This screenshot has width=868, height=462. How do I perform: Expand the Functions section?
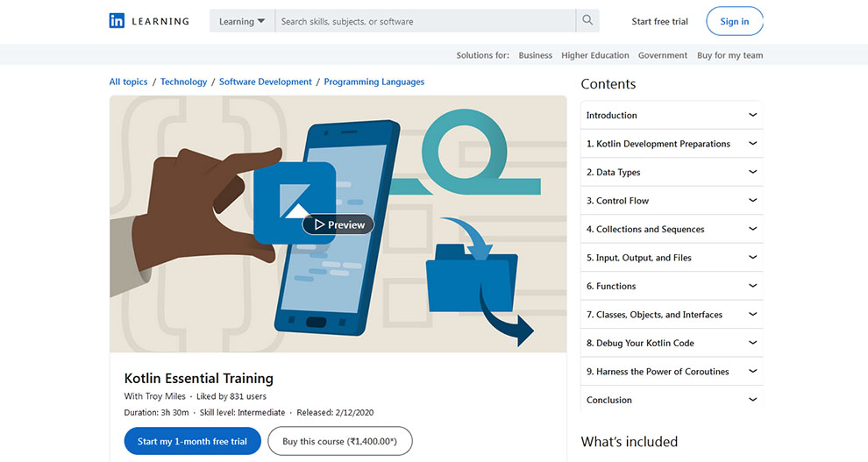point(672,286)
